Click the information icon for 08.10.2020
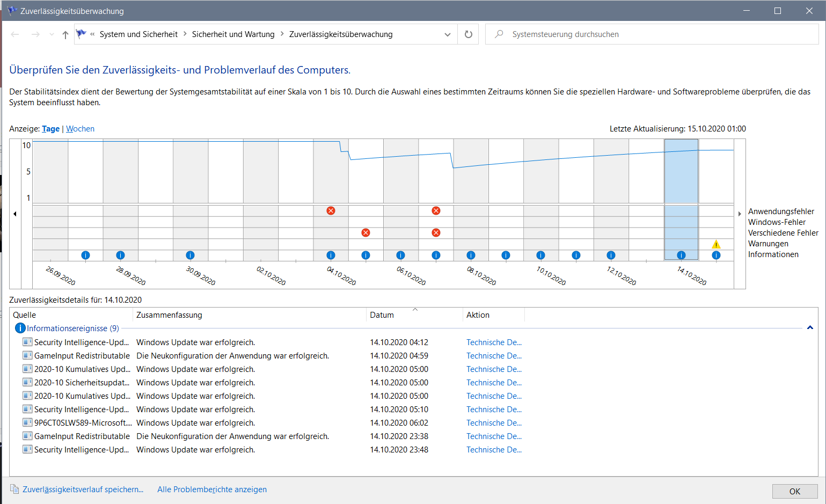Screen dimensions: 826x504 tap(471, 255)
